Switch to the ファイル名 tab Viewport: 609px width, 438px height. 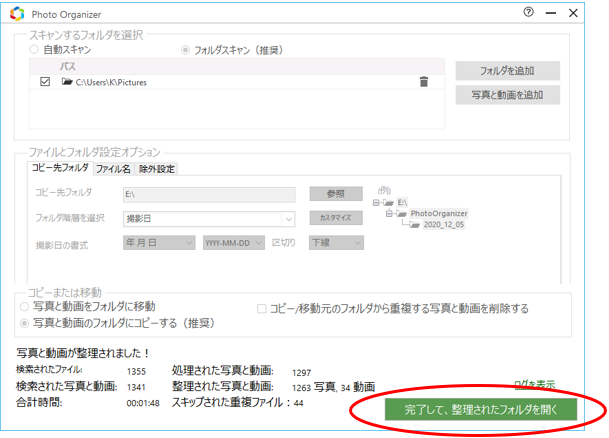pos(113,169)
